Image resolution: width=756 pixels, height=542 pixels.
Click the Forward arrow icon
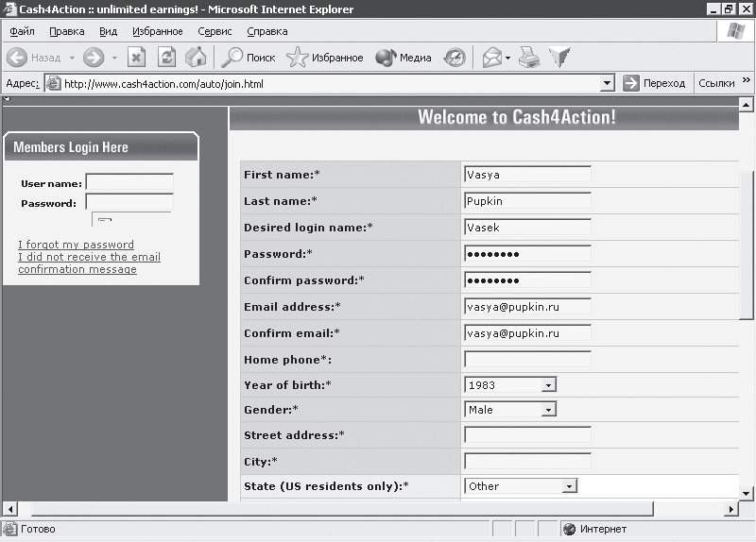[94, 58]
